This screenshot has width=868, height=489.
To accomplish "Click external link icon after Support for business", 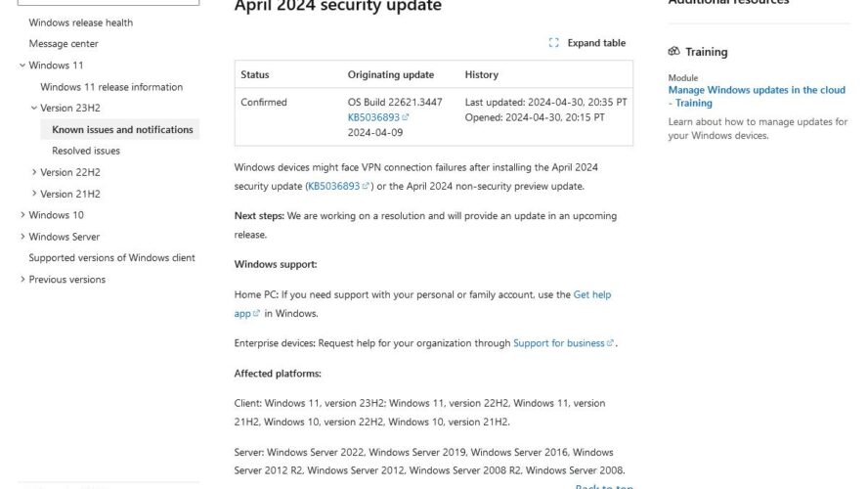I will [610, 343].
